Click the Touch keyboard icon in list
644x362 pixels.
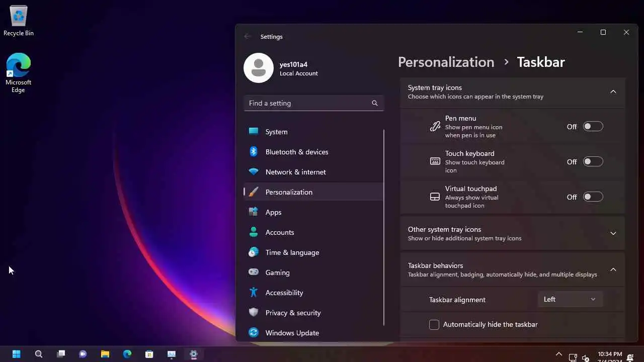click(435, 161)
